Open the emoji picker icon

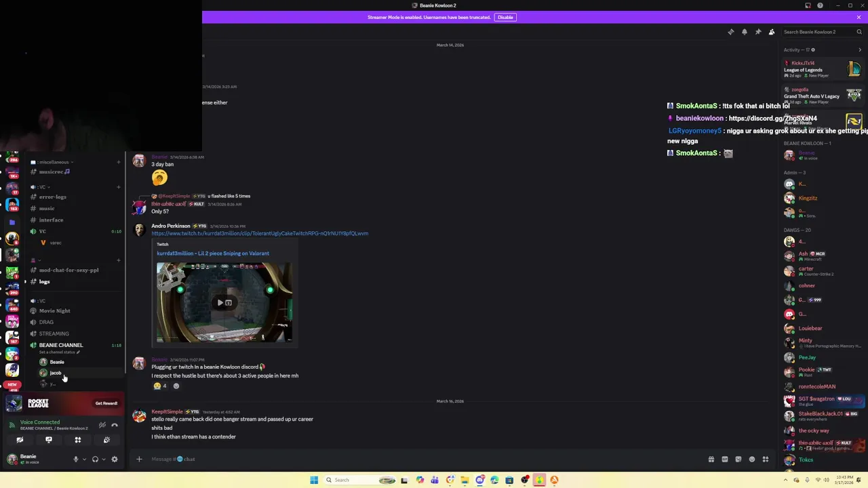pyautogui.click(x=751, y=459)
